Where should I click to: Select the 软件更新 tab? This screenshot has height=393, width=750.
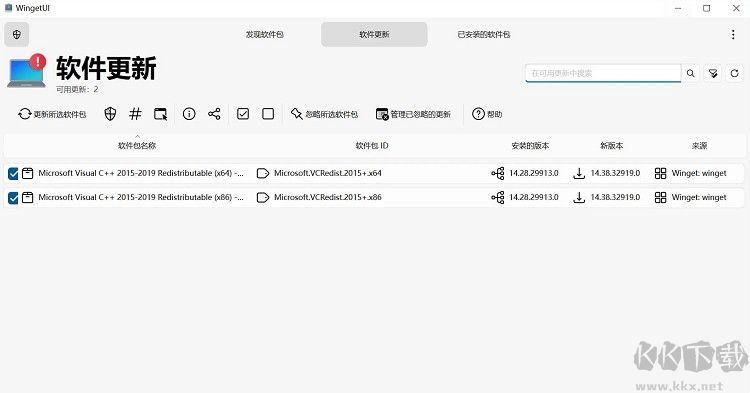(374, 34)
